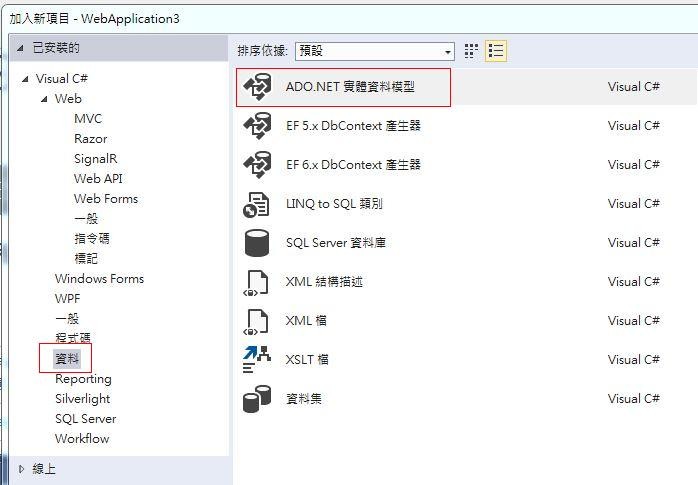The height and width of the screenshot is (485, 698).
Task: Expand the 線上 section
Action: tap(21, 469)
